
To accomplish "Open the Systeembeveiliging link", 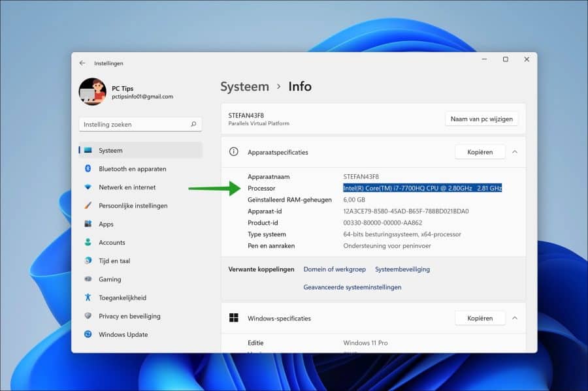I will click(402, 270).
